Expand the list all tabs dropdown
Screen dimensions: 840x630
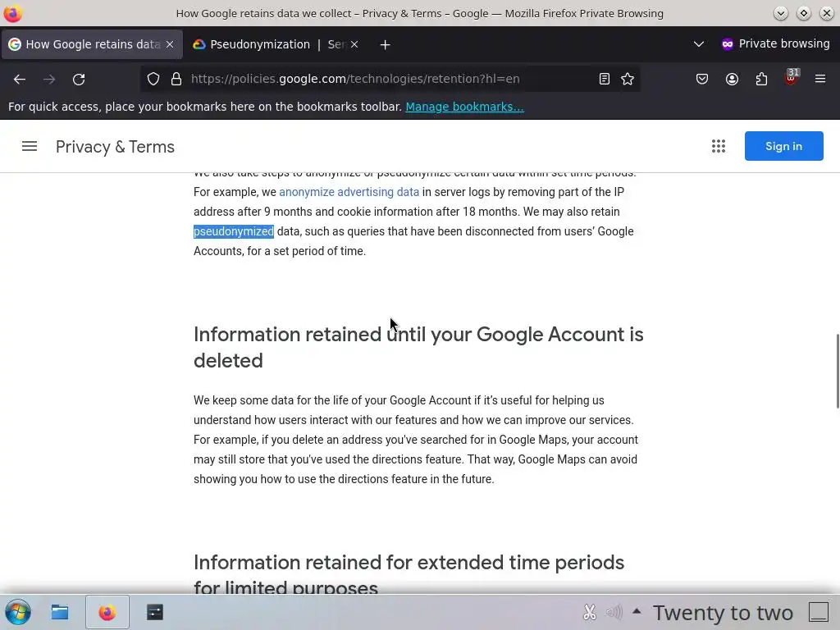coord(699,44)
